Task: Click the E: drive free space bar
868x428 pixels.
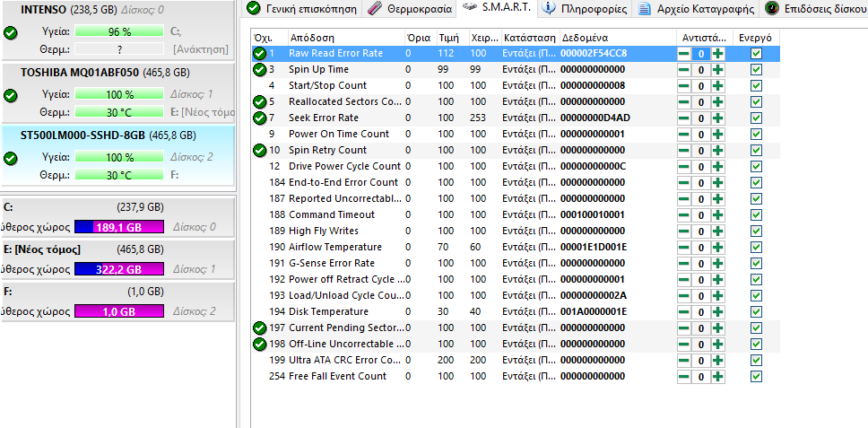Action: coord(119,269)
